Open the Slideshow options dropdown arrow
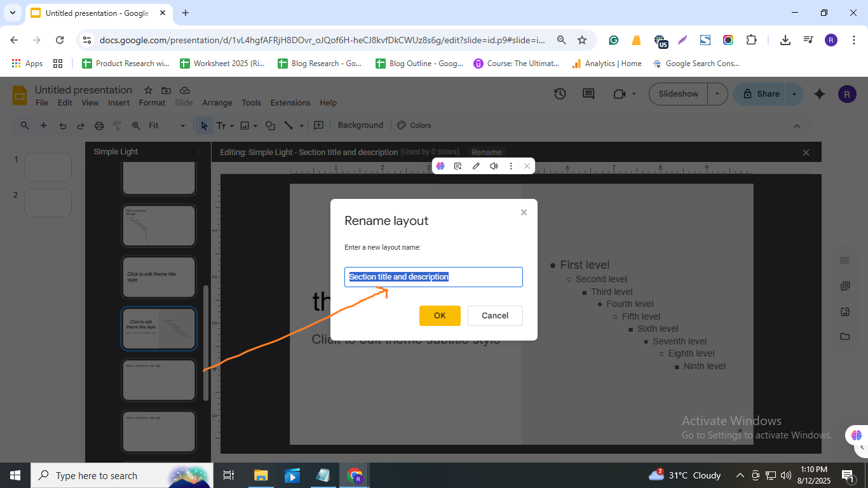Viewport: 868px width, 488px height. 717,94
